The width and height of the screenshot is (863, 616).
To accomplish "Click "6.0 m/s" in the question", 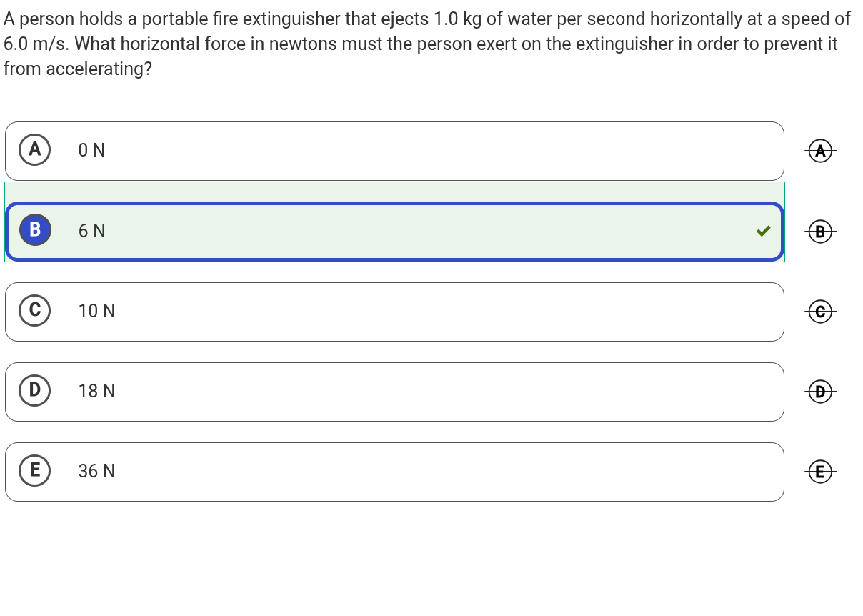I will coord(34,44).
